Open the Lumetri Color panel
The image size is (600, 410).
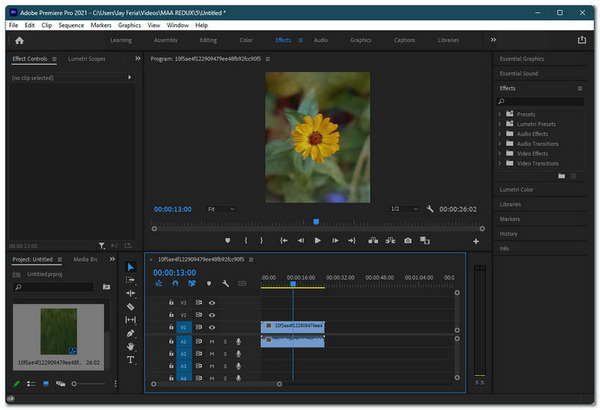(x=516, y=189)
